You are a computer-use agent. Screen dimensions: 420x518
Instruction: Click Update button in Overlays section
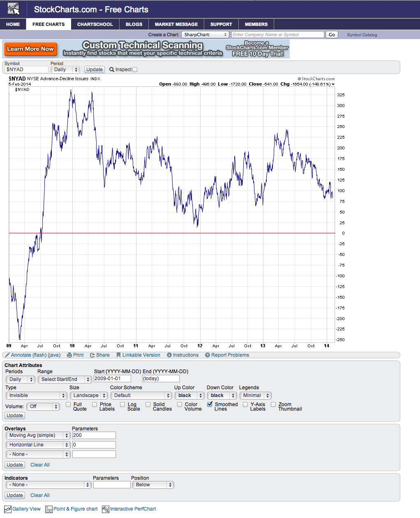click(x=15, y=465)
